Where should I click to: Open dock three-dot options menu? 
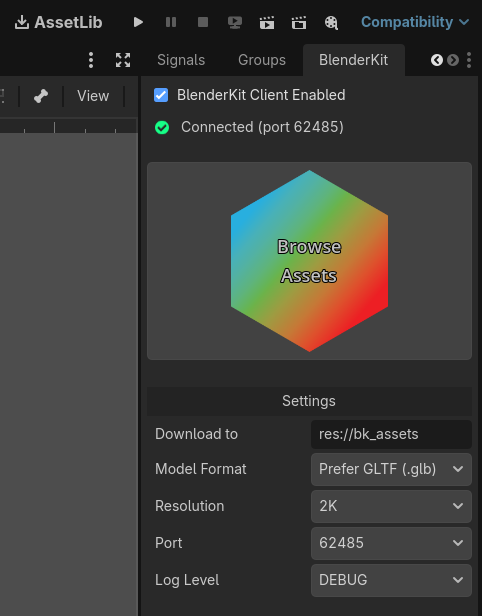[x=469, y=60]
